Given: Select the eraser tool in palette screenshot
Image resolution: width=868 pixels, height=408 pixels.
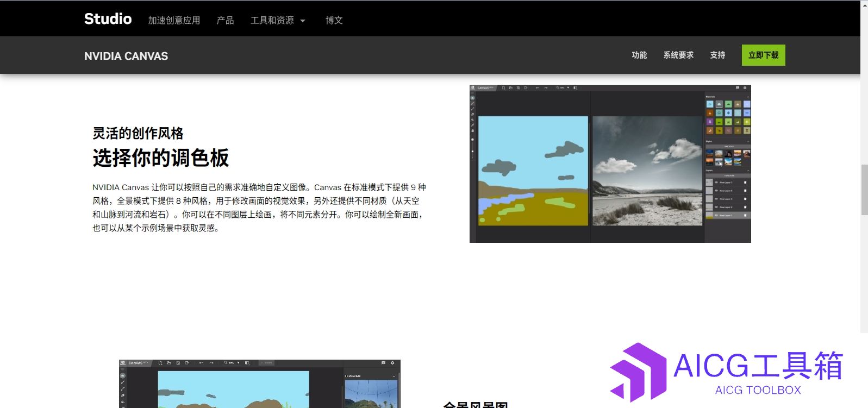Looking at the screenshot, I should click(x=472, y=115).
